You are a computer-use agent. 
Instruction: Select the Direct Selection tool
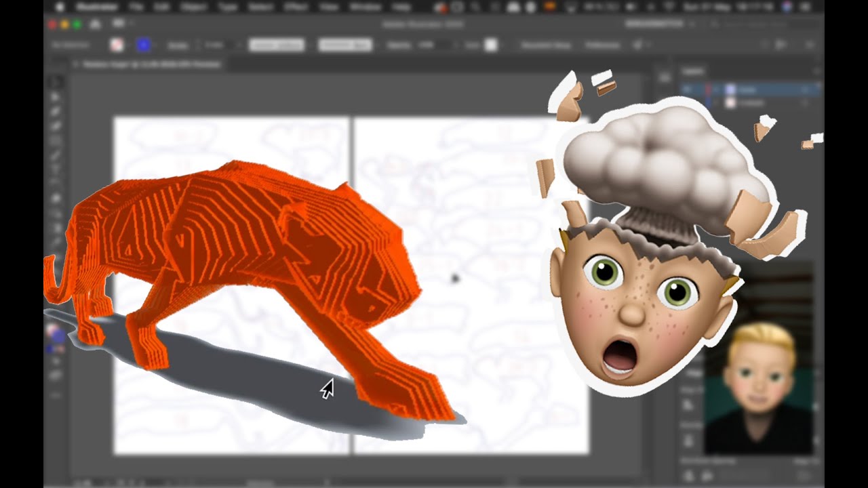pos(56,97)
